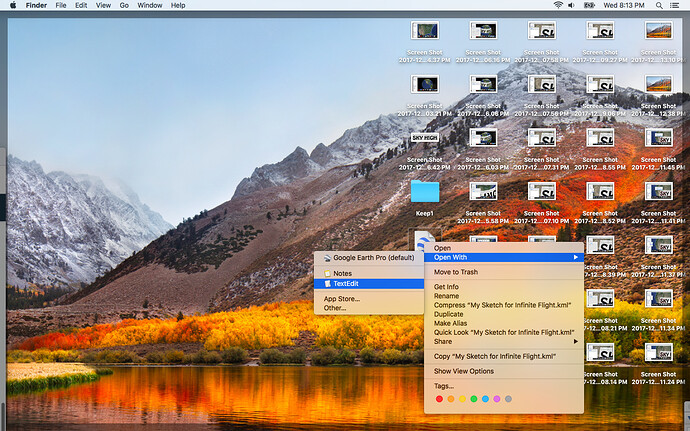
Task: Open the file with TextEdit
Action: click(369, 284)
